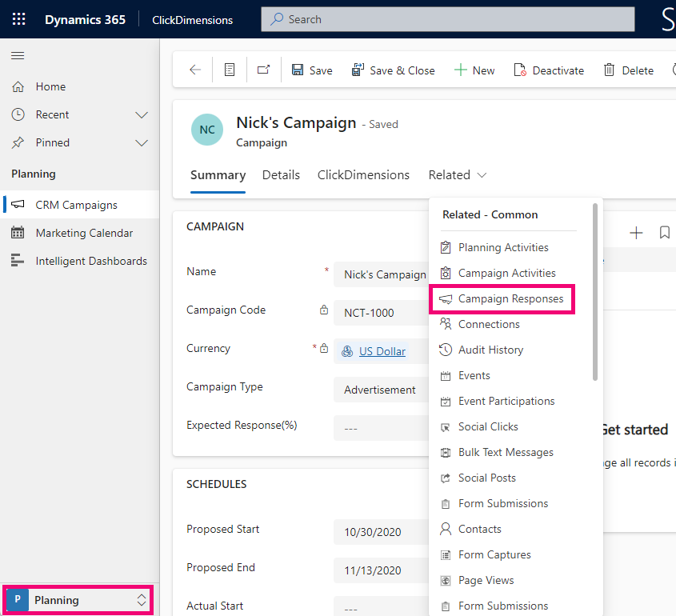
Task: Edit the campaign Name field
Action: (x=381, y=274)
